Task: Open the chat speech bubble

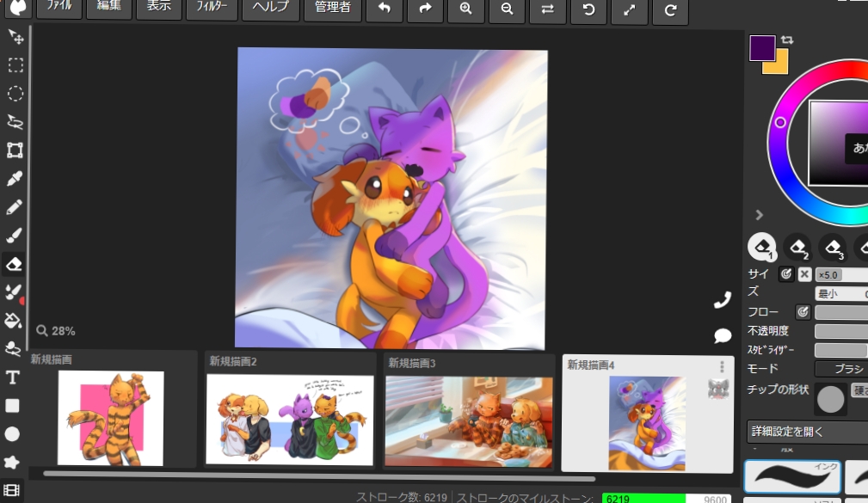Action: pos(723,335)
